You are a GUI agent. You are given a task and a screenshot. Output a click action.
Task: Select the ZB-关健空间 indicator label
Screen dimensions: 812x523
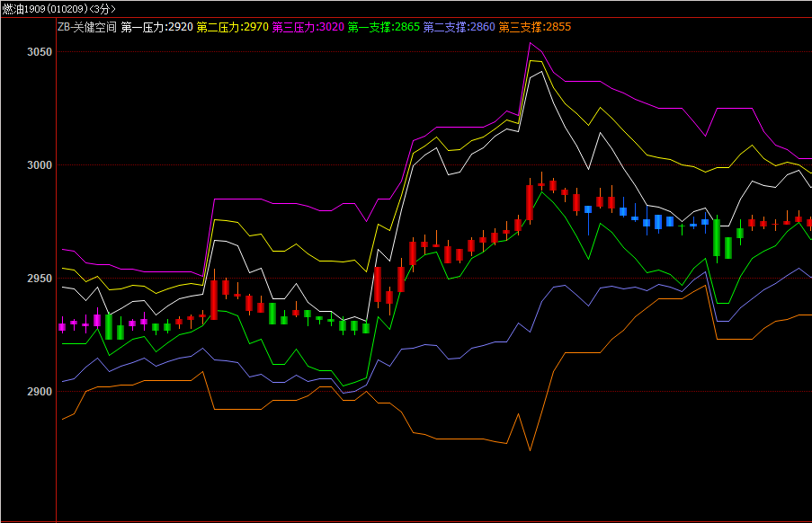pyautogui.click(x=87, y=27)
